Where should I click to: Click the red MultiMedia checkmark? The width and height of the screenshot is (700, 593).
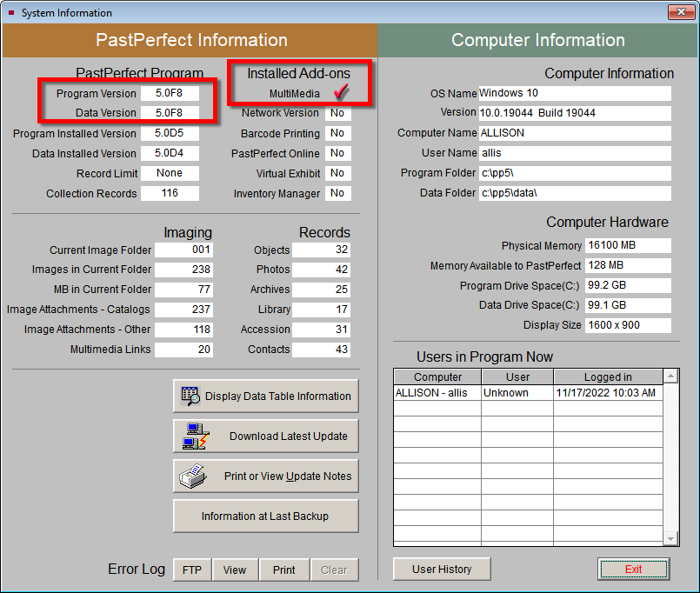pos(340,93)
